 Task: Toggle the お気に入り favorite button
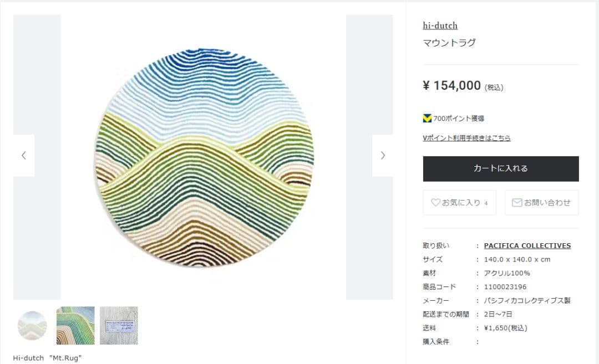click(x=459, y=202)
